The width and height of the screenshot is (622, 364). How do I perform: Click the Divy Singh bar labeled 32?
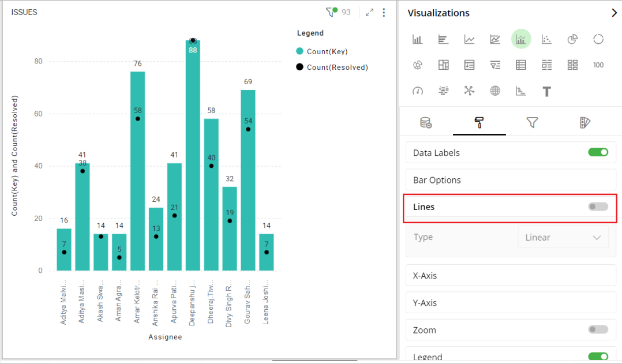click(x=230, y=229)
